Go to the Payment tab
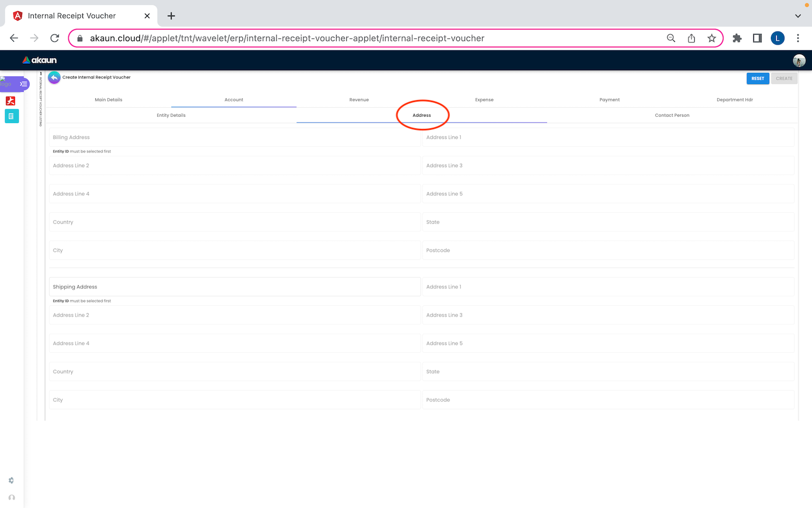This screenshot has width=812, height=508. coord(609,100)
